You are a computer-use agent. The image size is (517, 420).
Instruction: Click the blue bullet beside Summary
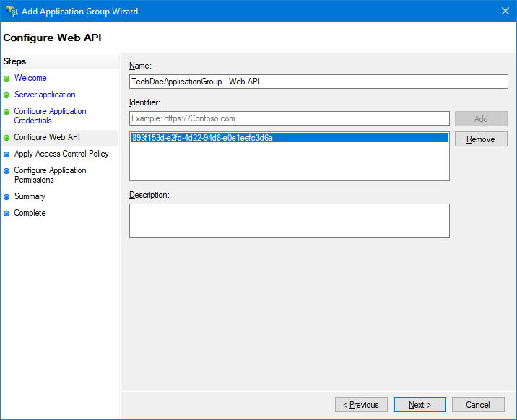[x=6, y=197]
